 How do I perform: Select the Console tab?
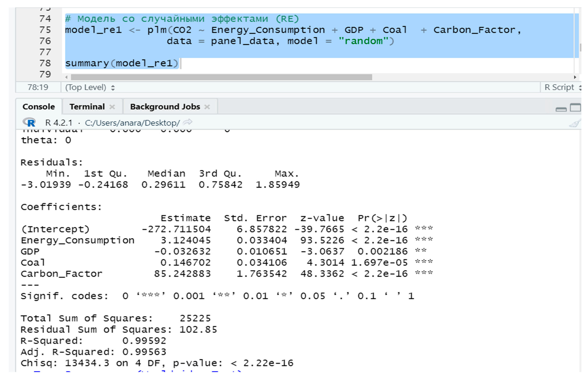(x=39, y=107)
